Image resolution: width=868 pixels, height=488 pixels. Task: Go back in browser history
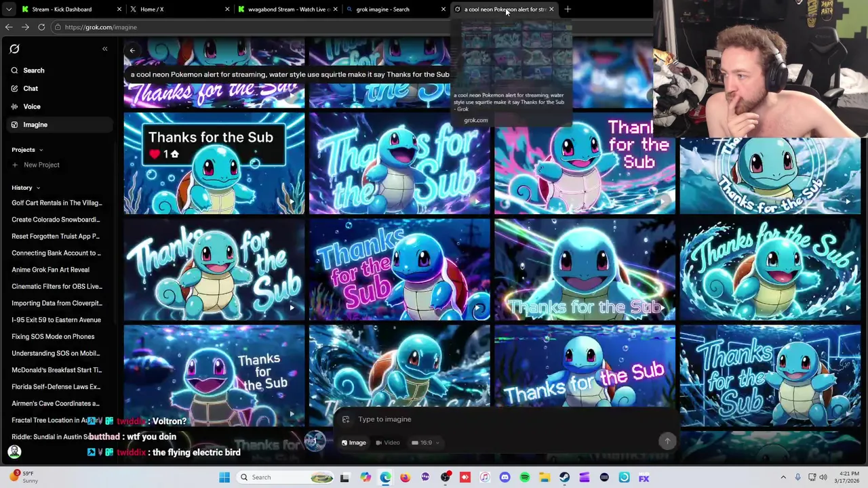9,27
